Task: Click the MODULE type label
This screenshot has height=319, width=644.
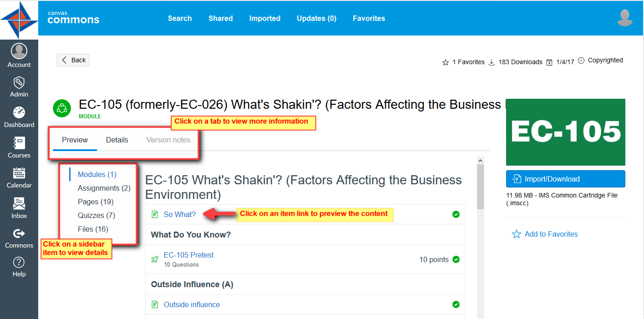Action: coord(90,116)
